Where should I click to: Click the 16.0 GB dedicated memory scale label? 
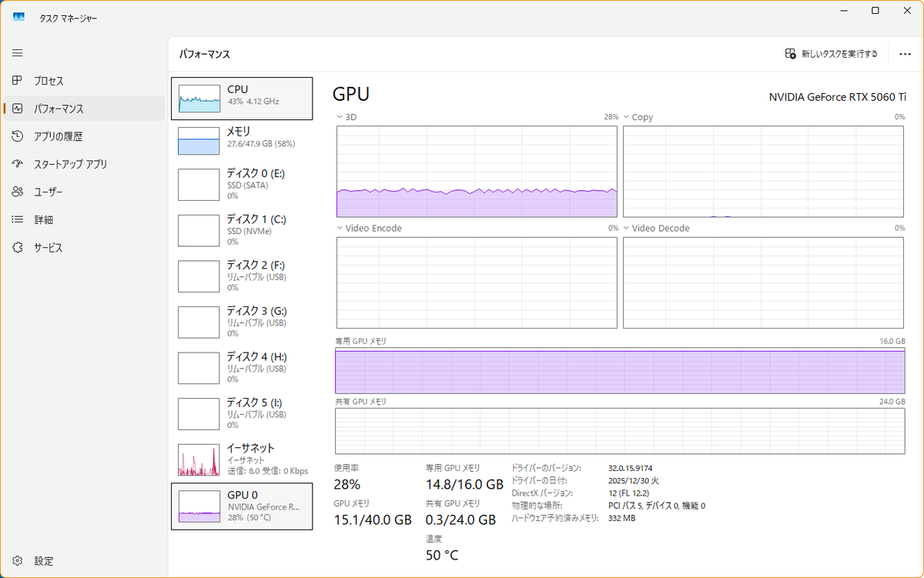click(892, 341)
